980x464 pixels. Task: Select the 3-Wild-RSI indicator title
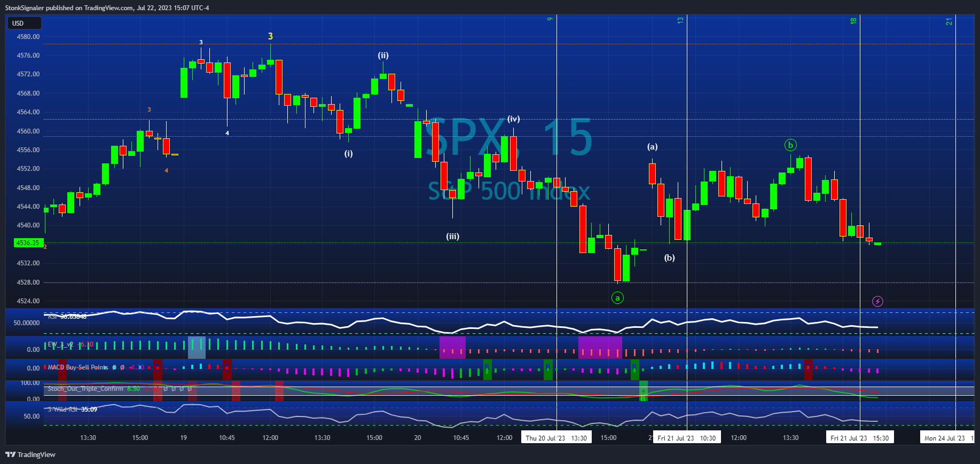[x=63, y=410]
